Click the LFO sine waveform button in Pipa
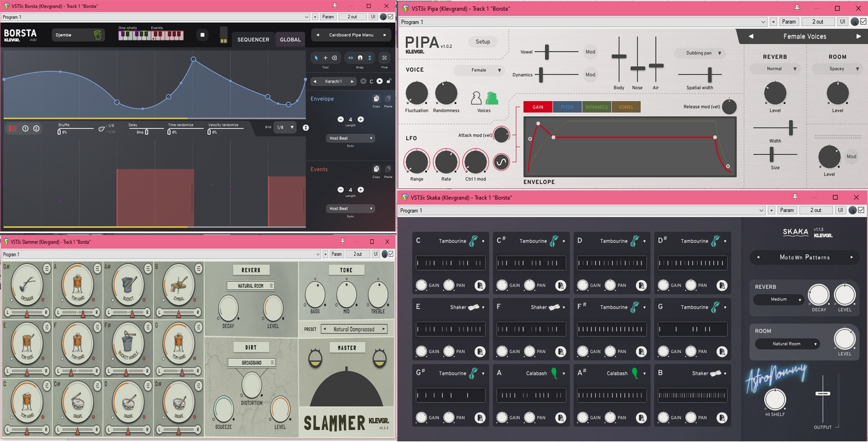This screenshot has height=442, width=868. [501, 162]
